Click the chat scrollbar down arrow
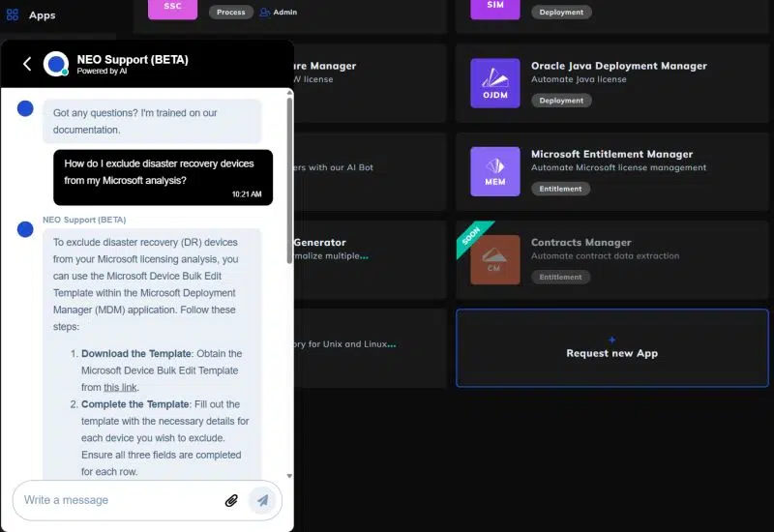774x532 pixels. (289, 476)
